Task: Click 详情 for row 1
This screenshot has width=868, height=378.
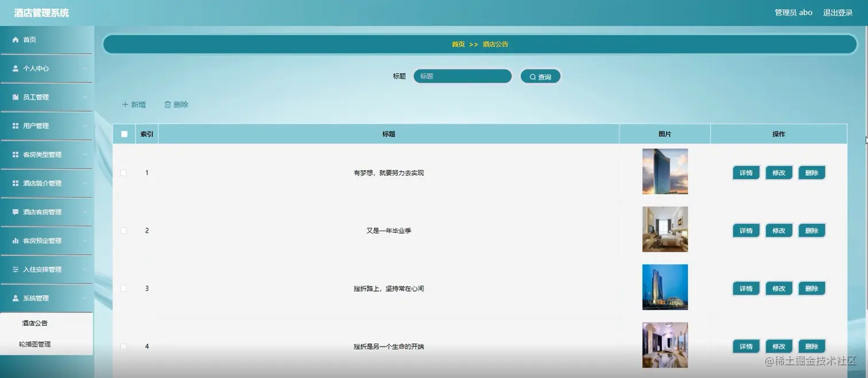Action: [x=746, y=173]
